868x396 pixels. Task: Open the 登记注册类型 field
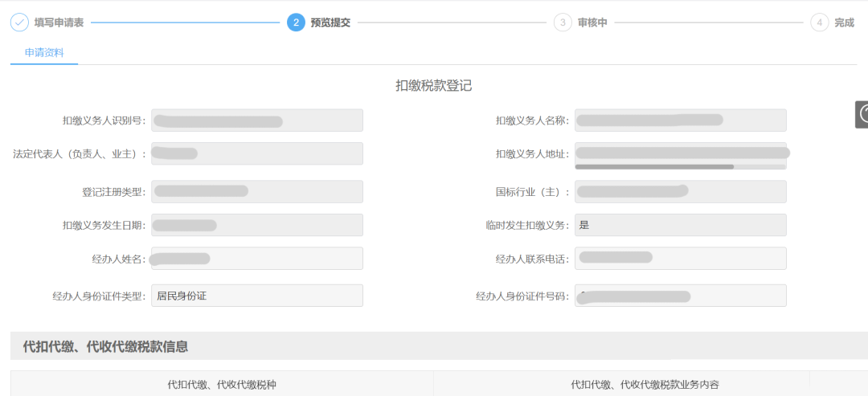257,191
